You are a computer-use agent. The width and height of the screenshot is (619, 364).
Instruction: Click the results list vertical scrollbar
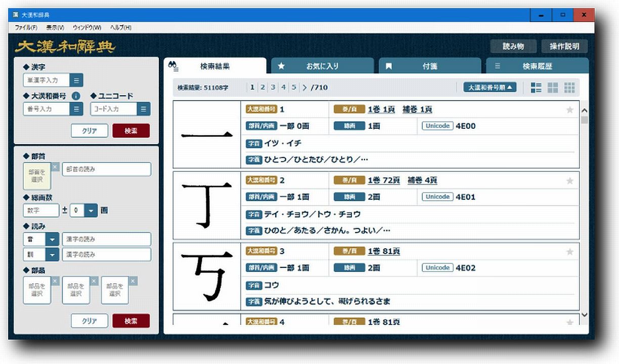[x=585, y=212]
